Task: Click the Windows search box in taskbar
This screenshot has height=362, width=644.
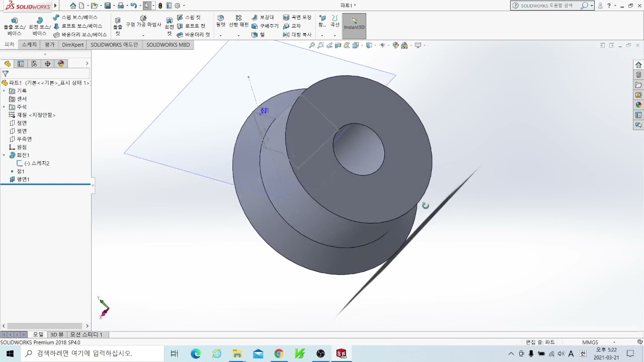Action: [x=93, y=353]
